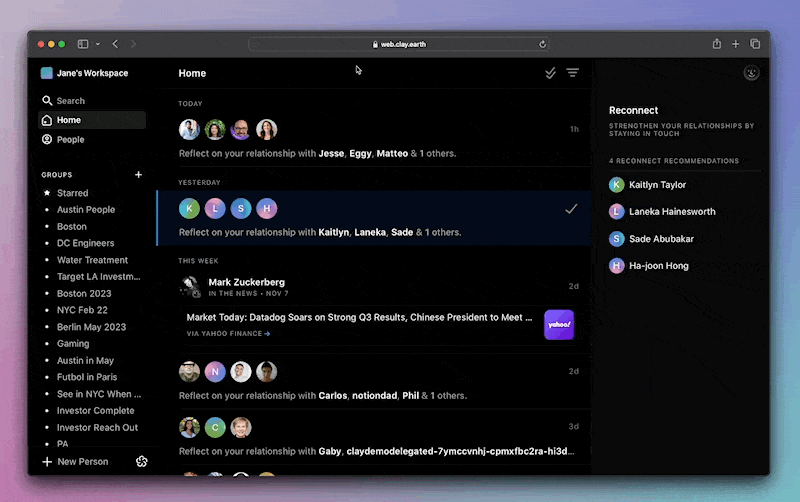The image size is (800, 502).
Task: Click Mark Zuckerberg name in news item
Action: [246, 282]
